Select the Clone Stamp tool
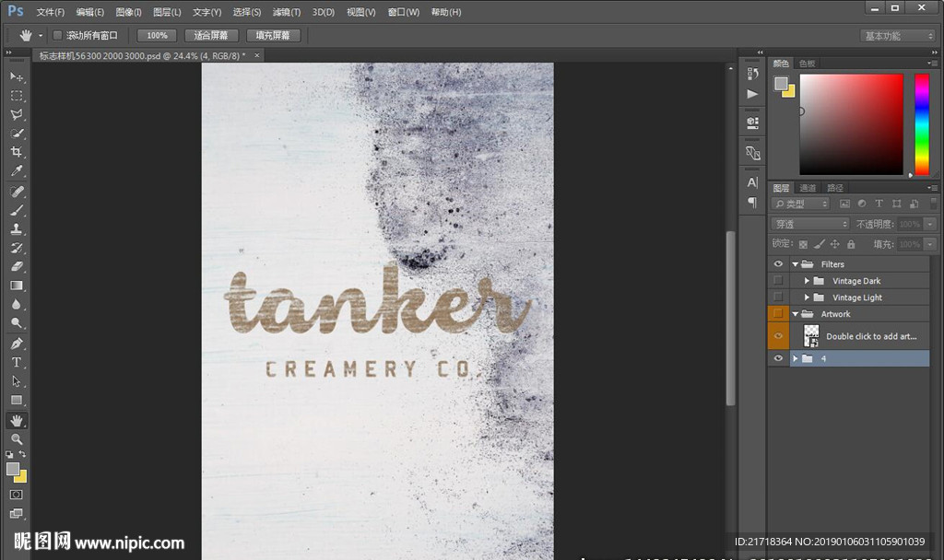The image size is (944, 560). point(17,228)
